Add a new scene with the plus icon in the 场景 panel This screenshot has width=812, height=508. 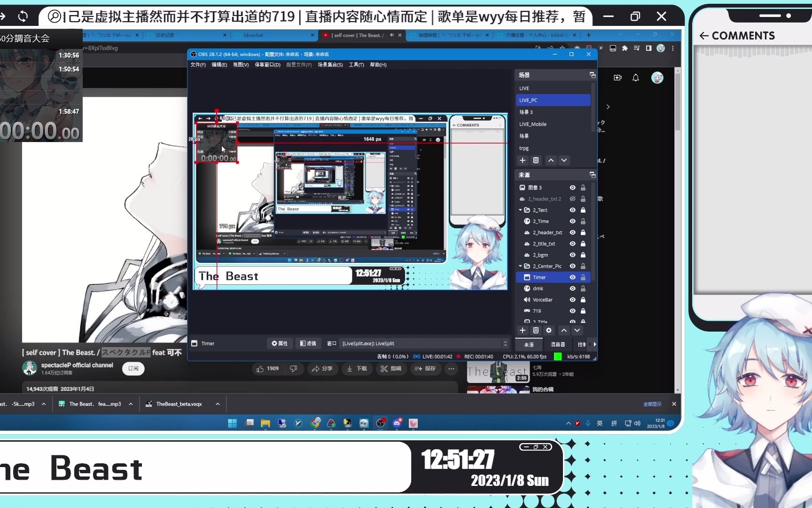pos(523,160)
